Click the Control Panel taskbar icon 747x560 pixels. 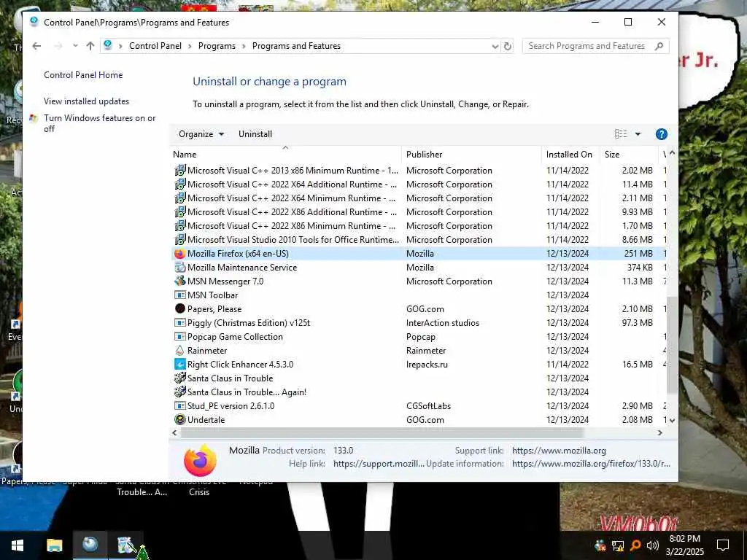click(x=90, y=544)
